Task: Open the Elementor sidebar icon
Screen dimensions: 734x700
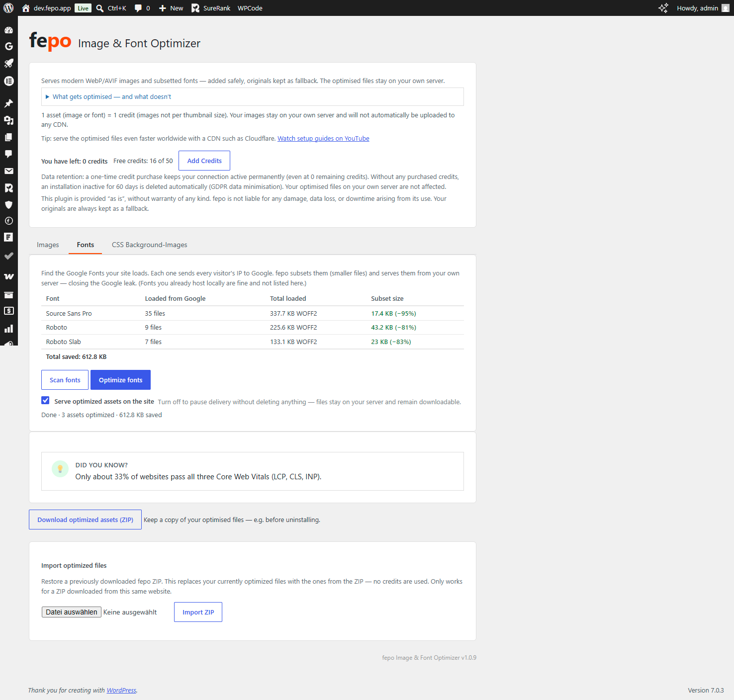Action: click(x=8, y=81)
